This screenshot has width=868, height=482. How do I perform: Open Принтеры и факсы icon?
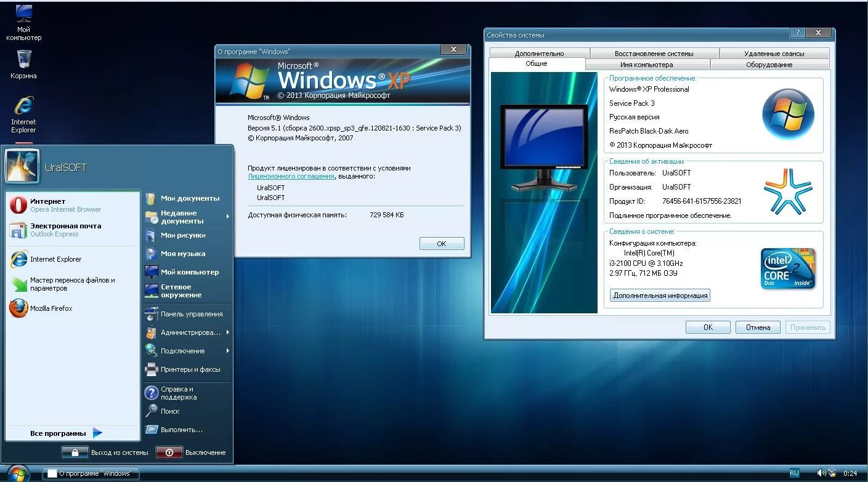[151, 369]
